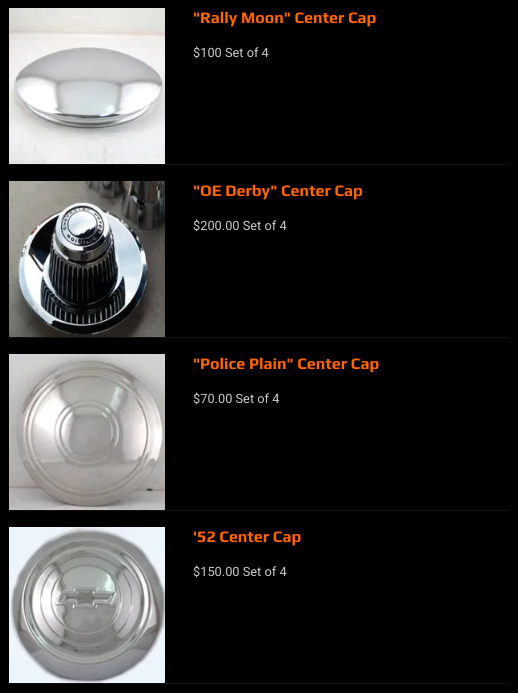Select the $70.00 Set of 4 price line
The height and width of the screenshot is (693, 518).
pos(236,399)
